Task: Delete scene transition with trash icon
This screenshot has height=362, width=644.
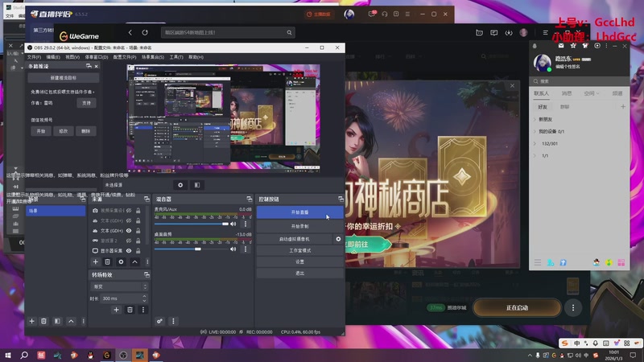Action: [130, 310]
